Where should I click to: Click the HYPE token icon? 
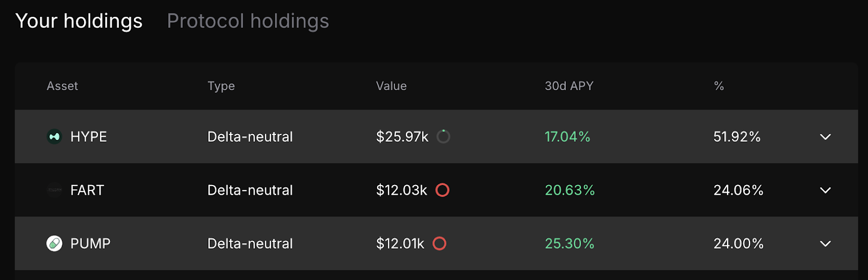pos(54,137)
